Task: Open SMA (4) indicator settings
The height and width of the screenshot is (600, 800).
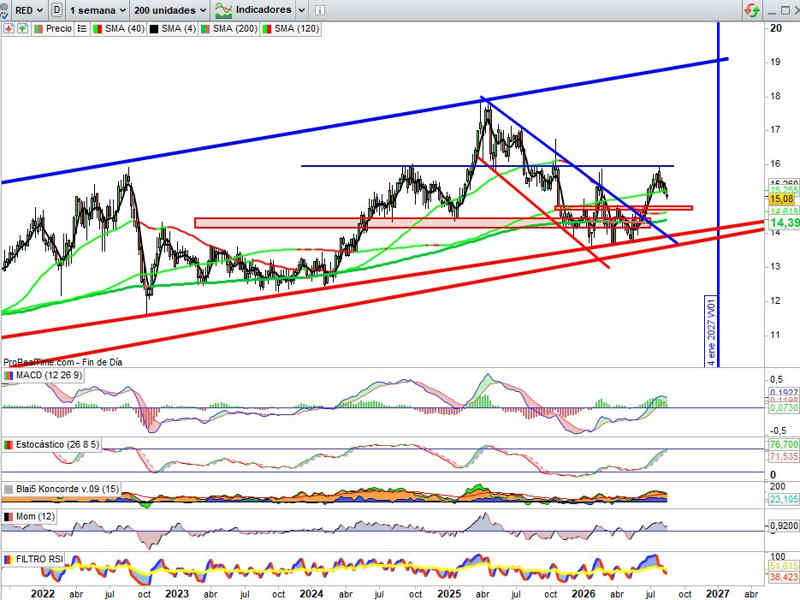Action: tap(178, 29)
